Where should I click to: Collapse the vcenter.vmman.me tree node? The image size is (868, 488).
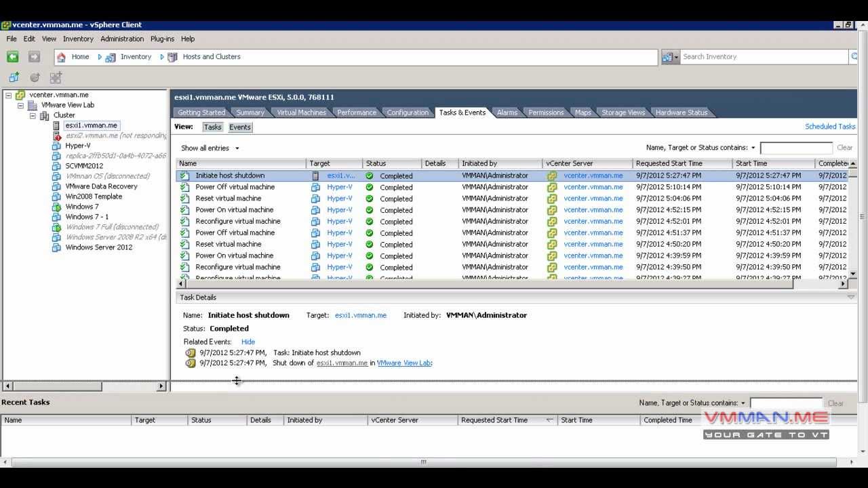pyautogui.click(x=9, y=96)
